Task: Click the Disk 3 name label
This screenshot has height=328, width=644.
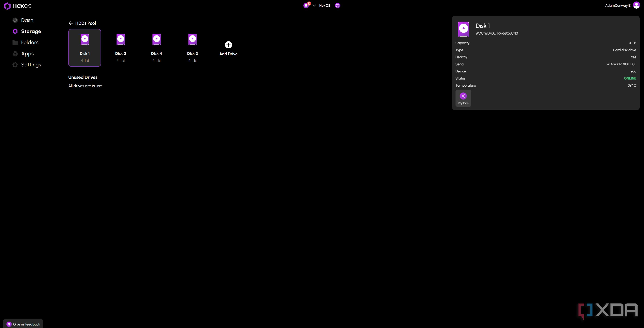Action: [x=193, y=54]
